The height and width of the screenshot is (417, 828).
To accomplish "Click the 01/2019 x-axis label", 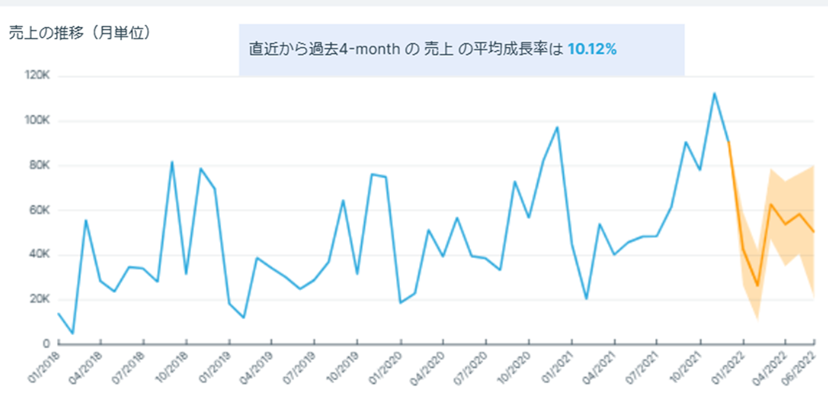I will point(213,367).
